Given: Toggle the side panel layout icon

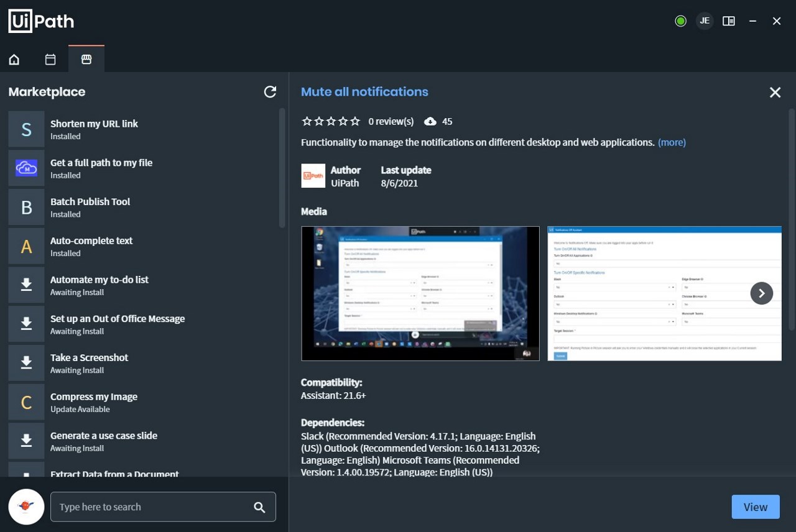Looking at the screenshot, I should tap(729, 21).
